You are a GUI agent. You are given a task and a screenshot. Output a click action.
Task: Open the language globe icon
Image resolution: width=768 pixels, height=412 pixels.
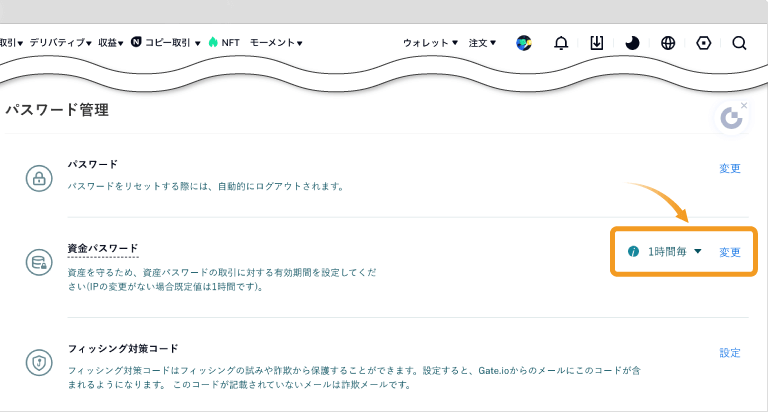point(668,43)
